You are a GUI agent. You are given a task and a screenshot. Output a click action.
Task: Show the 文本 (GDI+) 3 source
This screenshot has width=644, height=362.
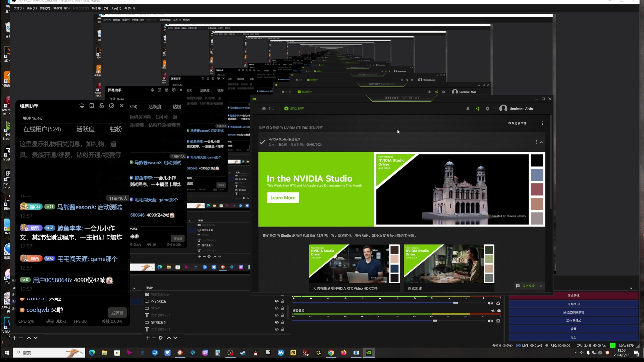pyautogui.click(x=277, y=315)
